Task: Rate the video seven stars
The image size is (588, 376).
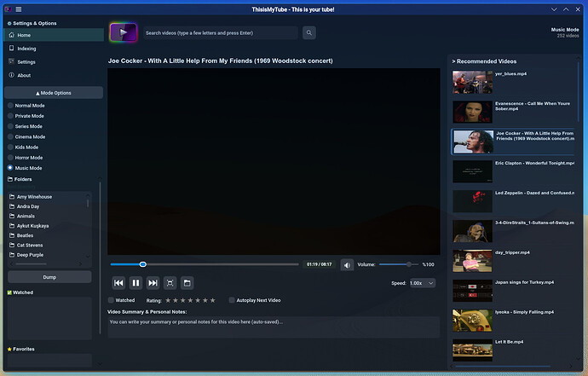Action: tap(213, 300)
